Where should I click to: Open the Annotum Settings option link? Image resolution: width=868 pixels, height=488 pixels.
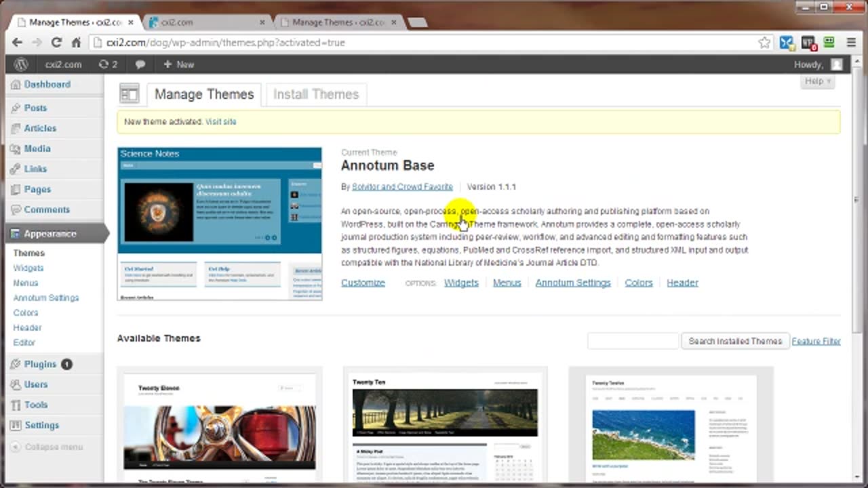[x=573, y=283]
